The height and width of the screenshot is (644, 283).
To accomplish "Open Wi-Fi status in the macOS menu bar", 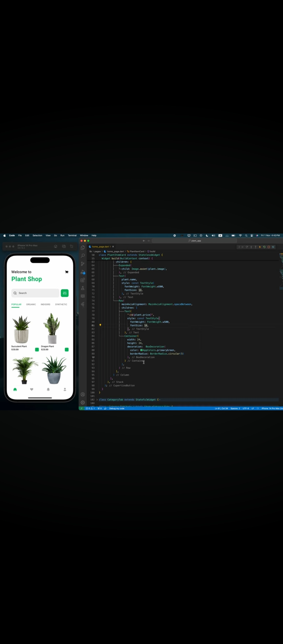I will pos(240,236).
